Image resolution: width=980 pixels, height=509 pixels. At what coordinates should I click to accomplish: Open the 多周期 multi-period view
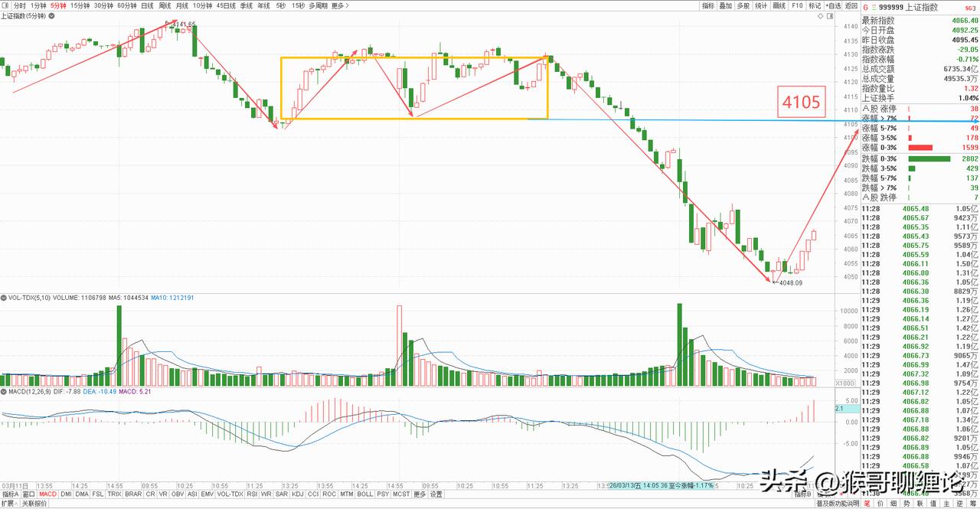pos(318,5)
